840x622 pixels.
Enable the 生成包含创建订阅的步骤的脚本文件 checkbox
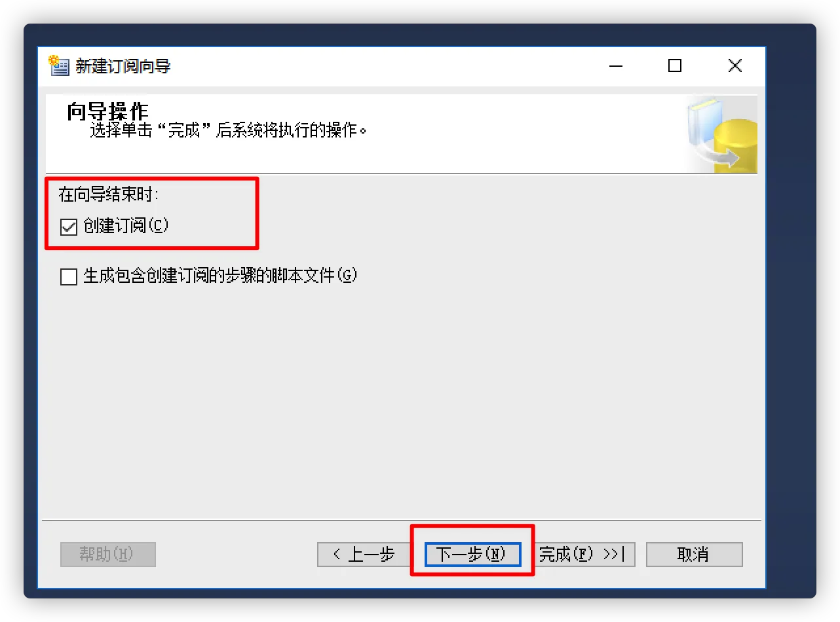coord(69,277)
